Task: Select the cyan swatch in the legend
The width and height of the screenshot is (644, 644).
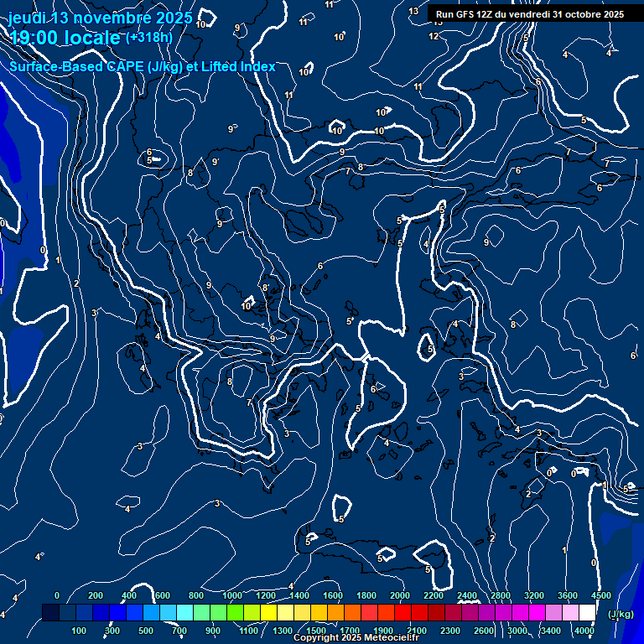Action: click(x=184, y=612)
